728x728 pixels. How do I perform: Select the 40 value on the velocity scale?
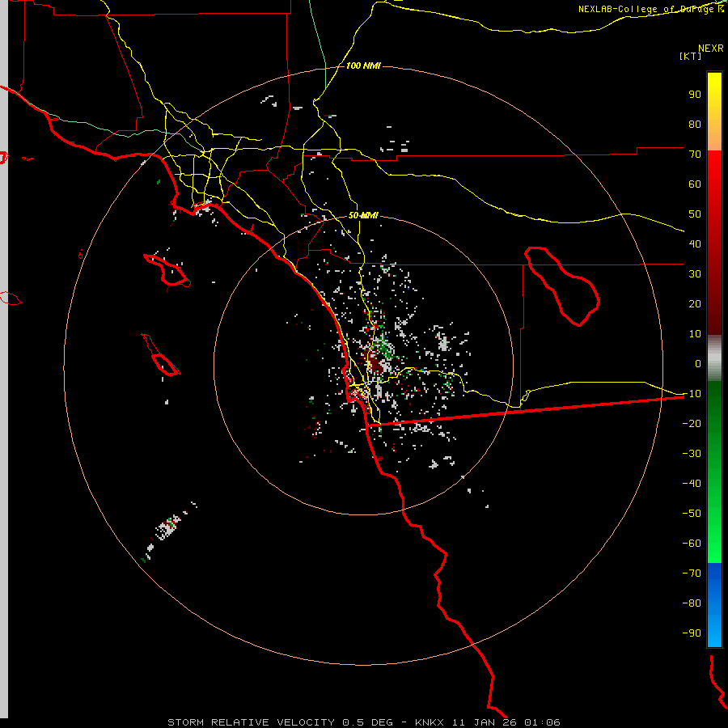[695, 243]
